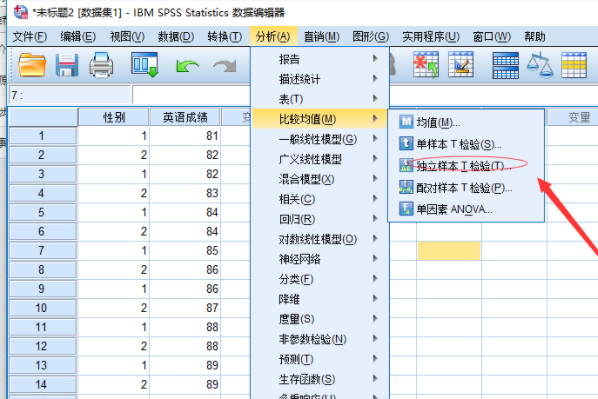Screen dimensions: 598x399
Task: Expand the 混合模型(X) submenu
Action: pyautogui.click(x=320, y=179)
